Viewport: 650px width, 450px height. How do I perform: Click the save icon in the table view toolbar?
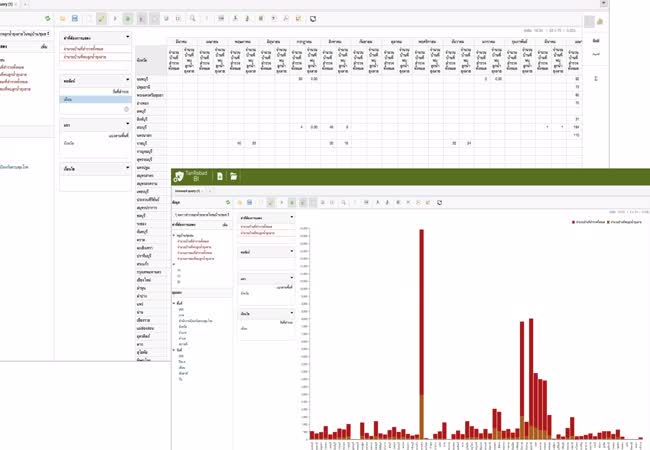76,18
